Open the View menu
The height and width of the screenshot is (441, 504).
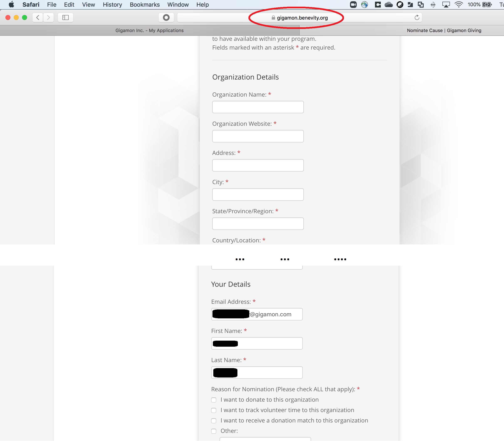[x=89, y=4]
